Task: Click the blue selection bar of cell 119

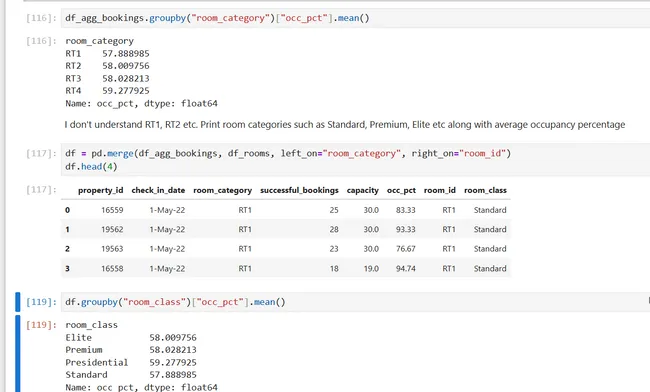Action: click(17, 302)
